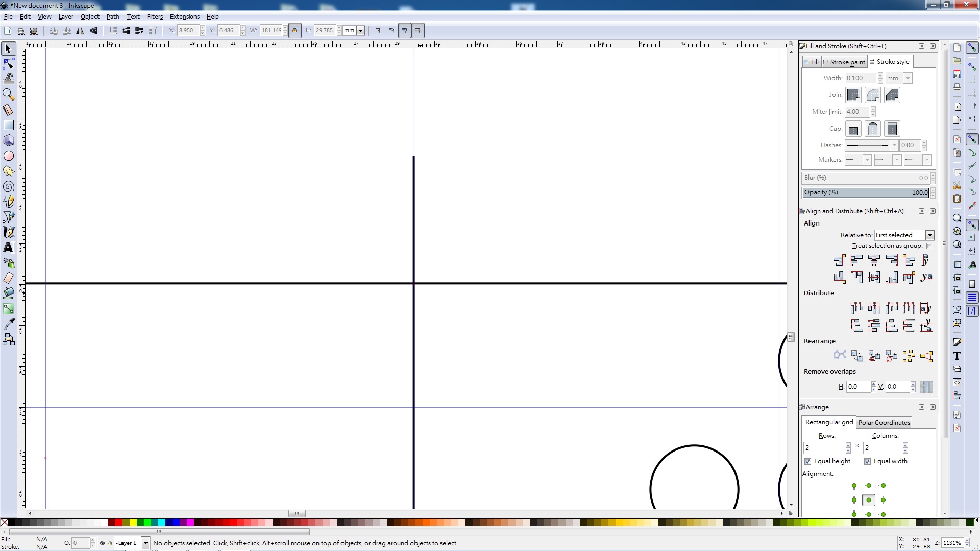The width and height of the screenshot is (980, 551).
Task: Toggle the width/height lock icon
Action: (295, 31)
